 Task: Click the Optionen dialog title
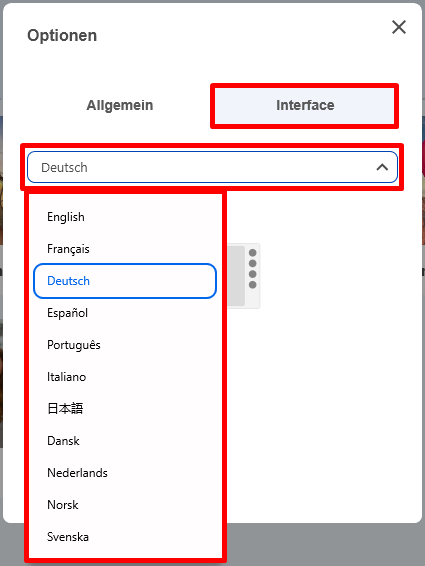pos(62,35)
